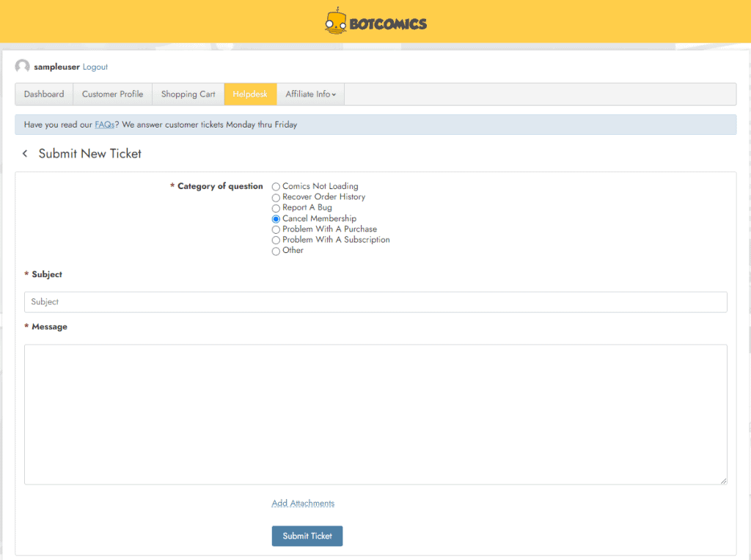The image size is (751, 560).
Task: Open the Shopping Cart tab
Action: 188,95
